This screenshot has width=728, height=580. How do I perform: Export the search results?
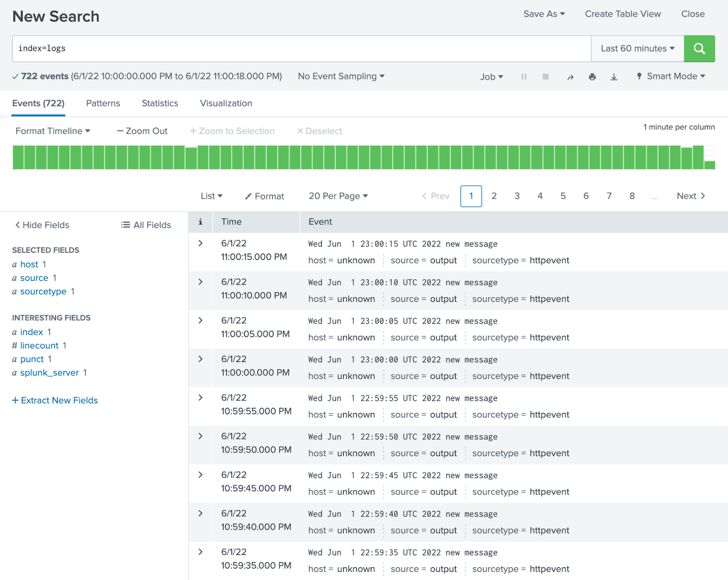tap(614, 76)
